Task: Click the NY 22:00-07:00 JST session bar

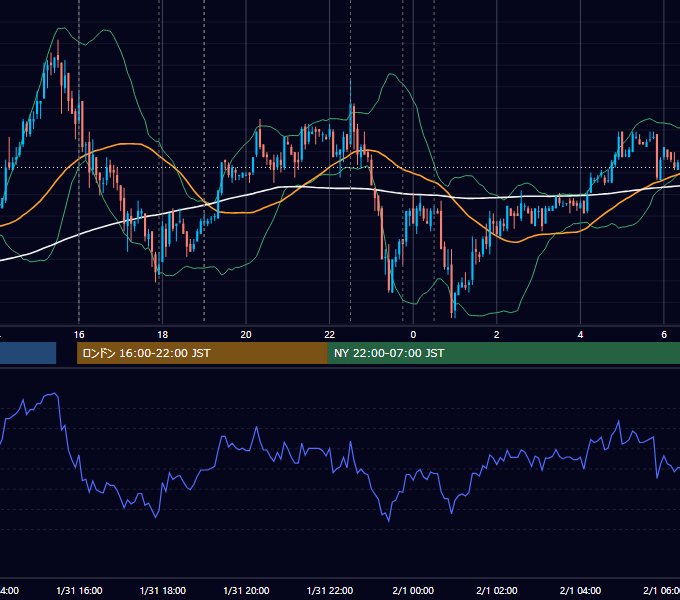Action: point(503,353)
